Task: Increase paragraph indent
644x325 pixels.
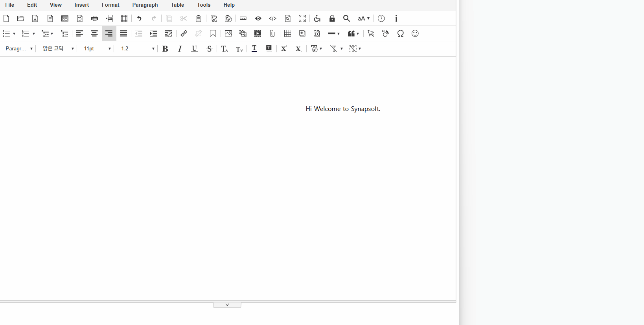Action: pos(154,33)
